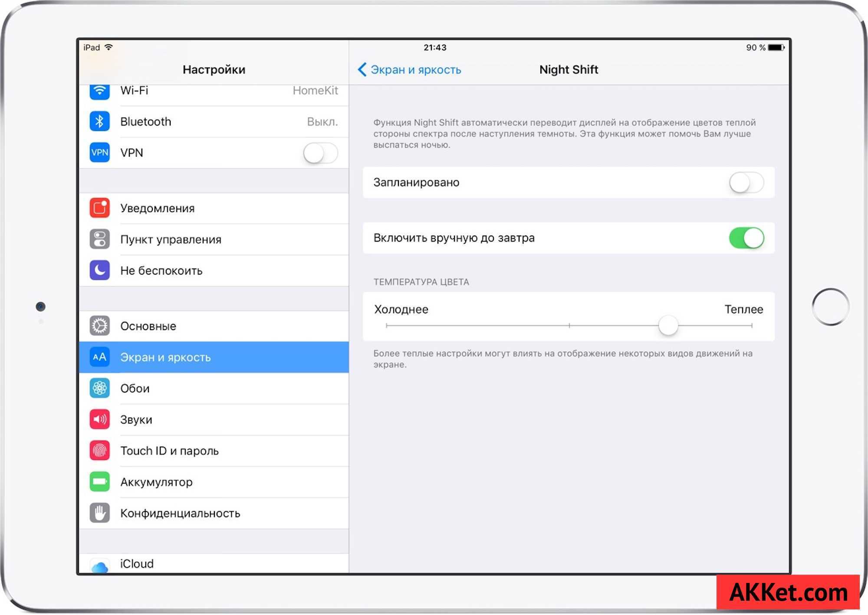Tap the back chevron arrow

pyautogui.click(x=362, y=69)
